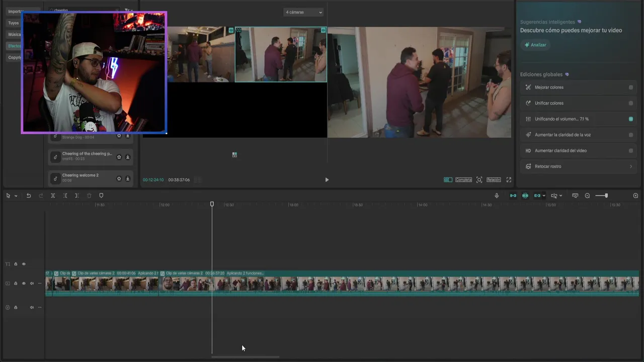Viewport: 644px width, 362px height.
Task: Click the Relación aspect ratio button
Action: [494, 180]
